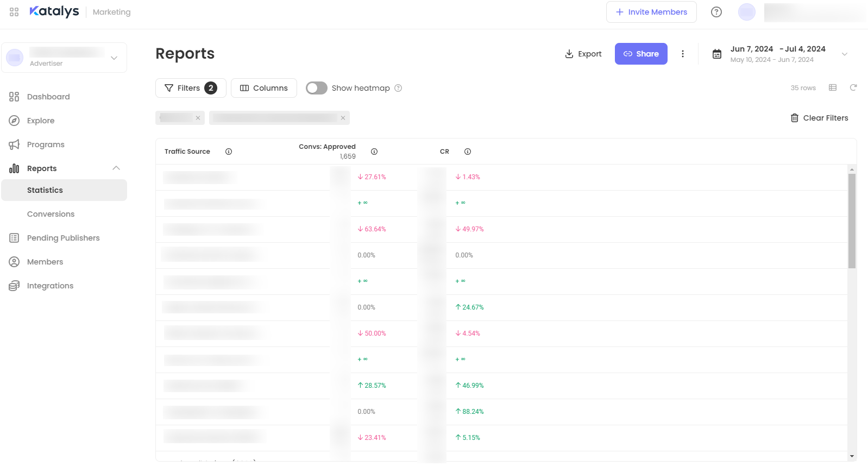Open the Pending Publishers page
This screenshot has height=466, width=868.
coord(63,238)
